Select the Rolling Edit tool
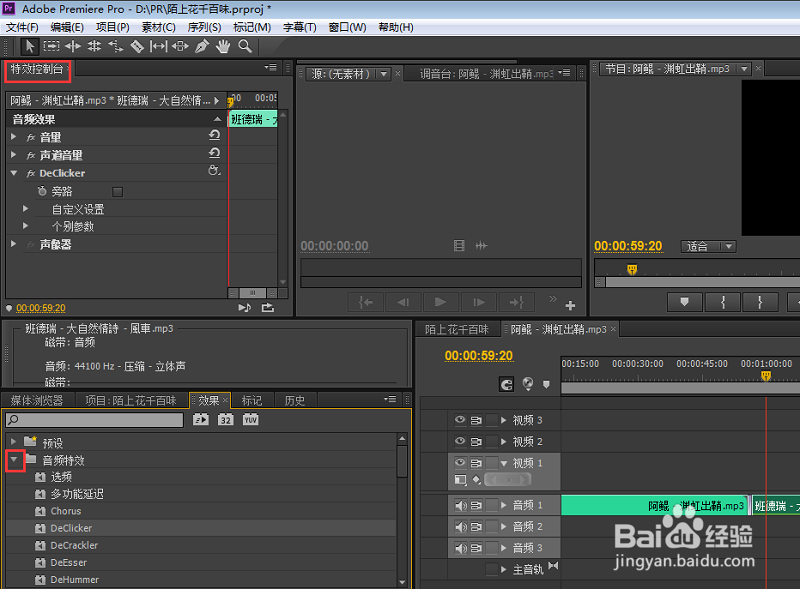 (x=94, y=46)
